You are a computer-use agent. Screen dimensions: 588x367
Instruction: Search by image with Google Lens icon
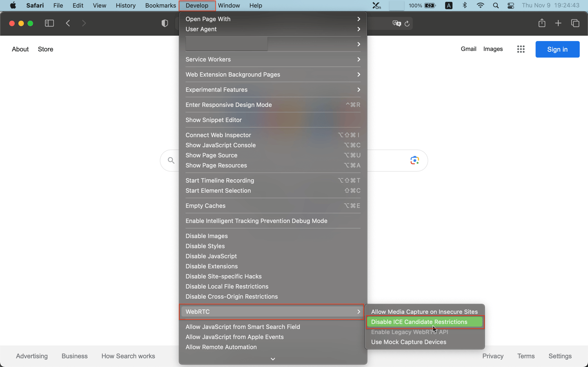415,160
